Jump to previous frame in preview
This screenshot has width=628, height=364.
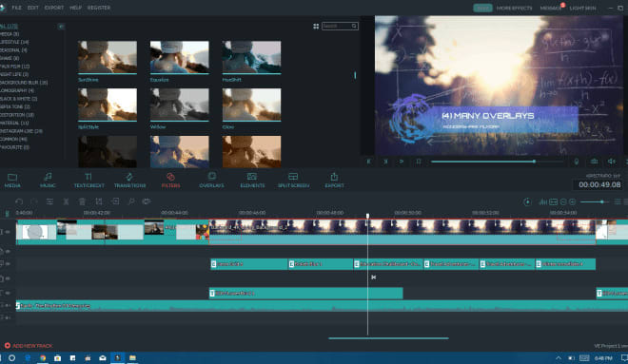point(368,162)
